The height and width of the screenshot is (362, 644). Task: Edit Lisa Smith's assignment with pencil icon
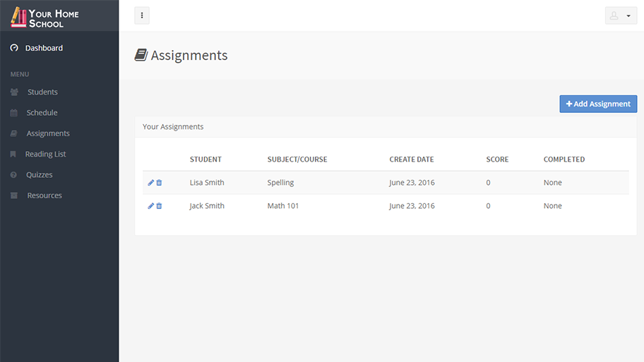(150, 183)
